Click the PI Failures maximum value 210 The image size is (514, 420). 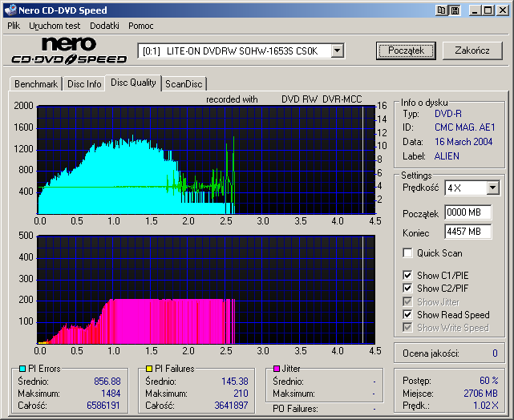pyautogui.click(x=241, y=393)
